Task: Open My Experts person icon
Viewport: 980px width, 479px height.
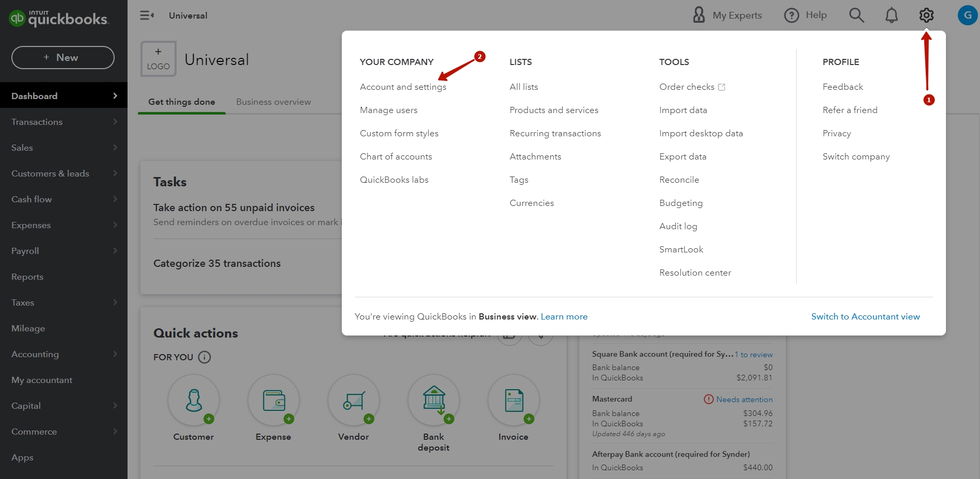Action: coord(699,15)
